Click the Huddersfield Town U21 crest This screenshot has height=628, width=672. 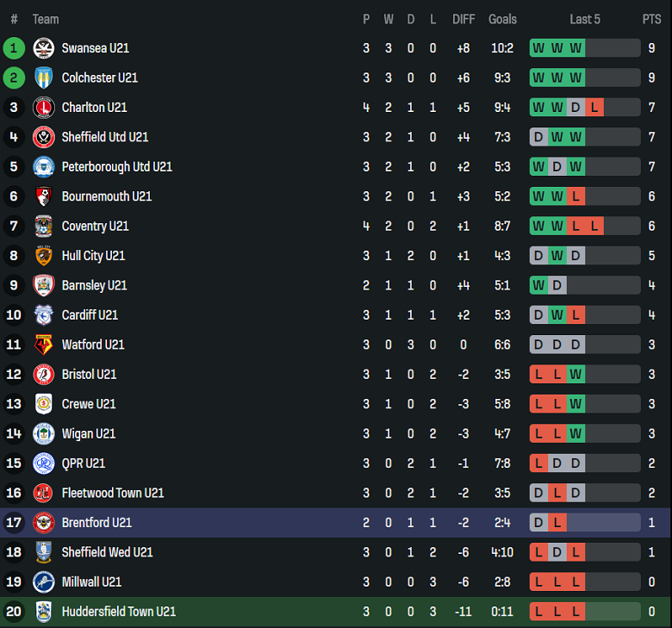(x=43, y=612)
